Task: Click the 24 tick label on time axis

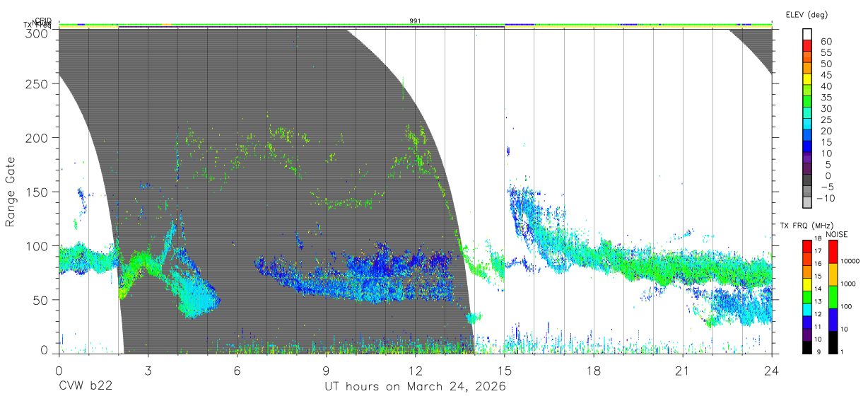Action: [771, 371]
